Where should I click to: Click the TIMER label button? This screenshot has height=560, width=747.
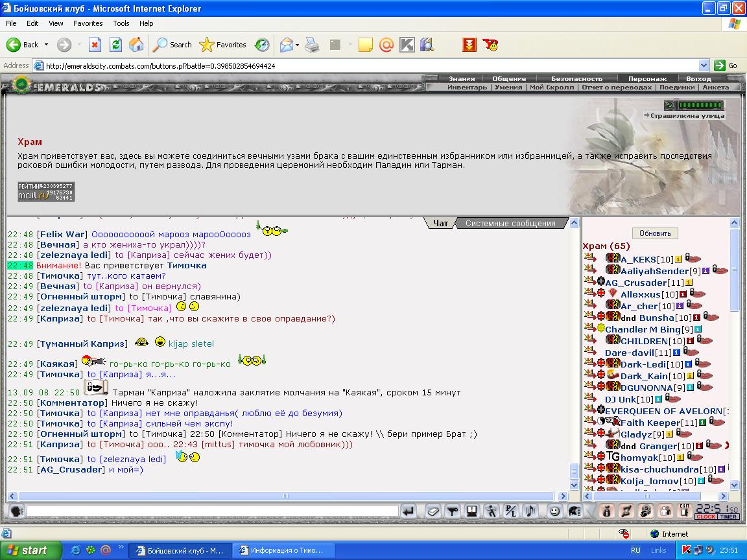pyautogui.click(x=729, y=517)
